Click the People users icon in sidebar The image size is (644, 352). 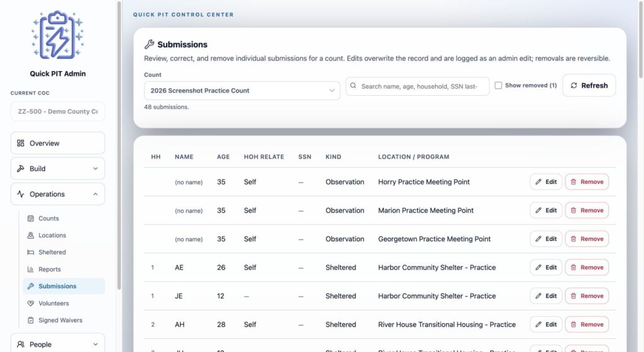21,344
